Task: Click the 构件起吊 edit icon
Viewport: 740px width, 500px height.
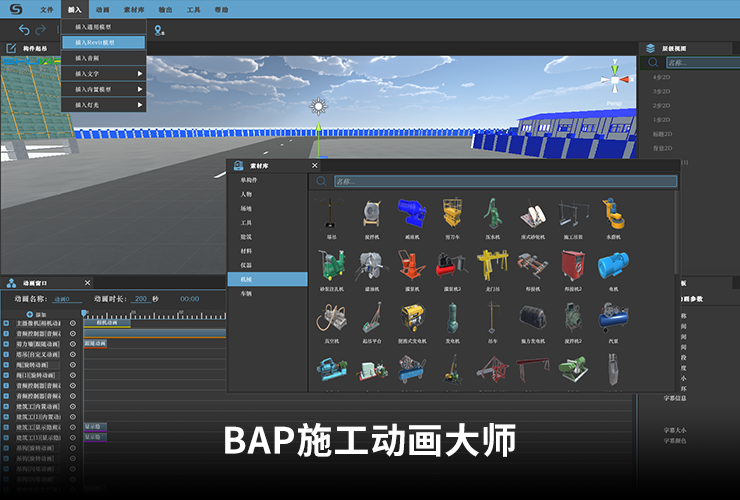Action: tap(11, 48)
